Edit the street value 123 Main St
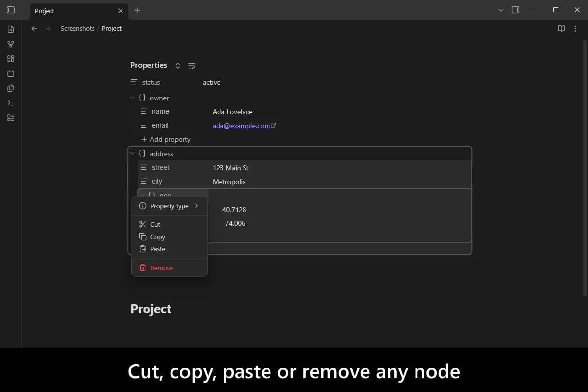 (x=231, y=168)
